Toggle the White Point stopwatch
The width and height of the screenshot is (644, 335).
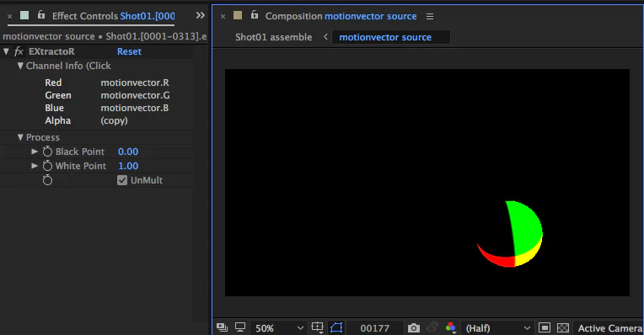pyautogui.click(x=48, y=166)
